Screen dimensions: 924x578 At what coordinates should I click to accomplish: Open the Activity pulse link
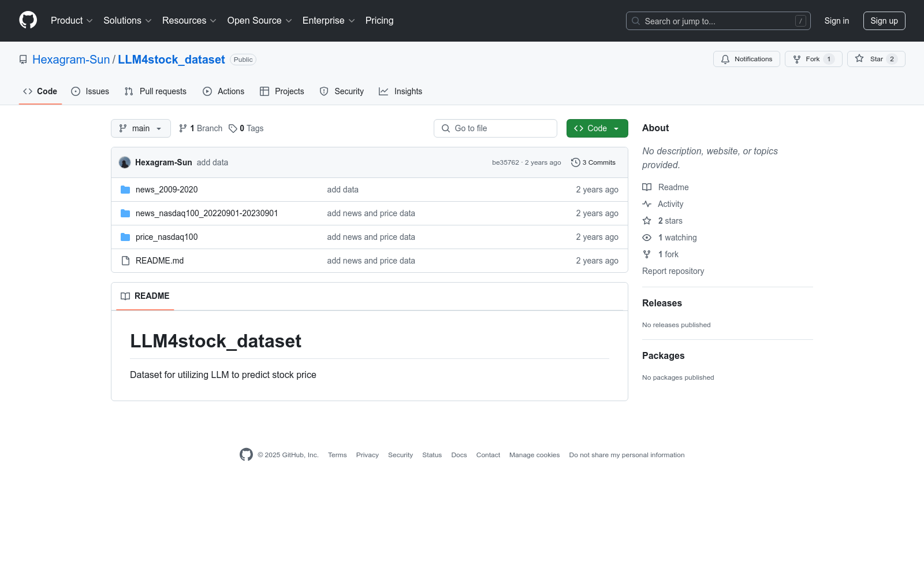670,204
